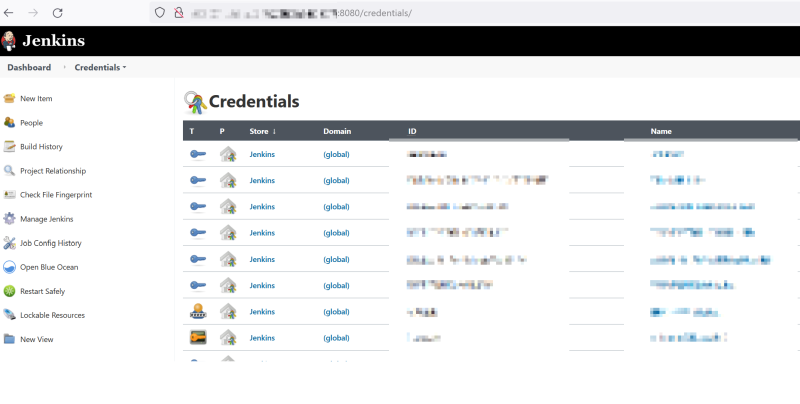Create a New View link
Viewport: 800px width, 404px height.
click(37, 339)
